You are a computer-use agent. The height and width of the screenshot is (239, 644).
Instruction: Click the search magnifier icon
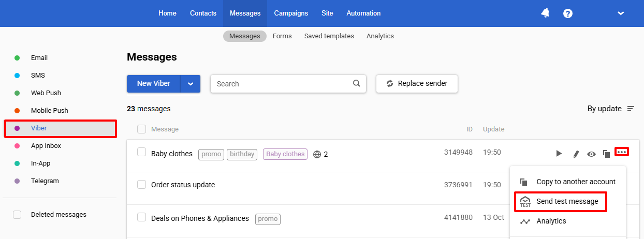coord(356,83)
